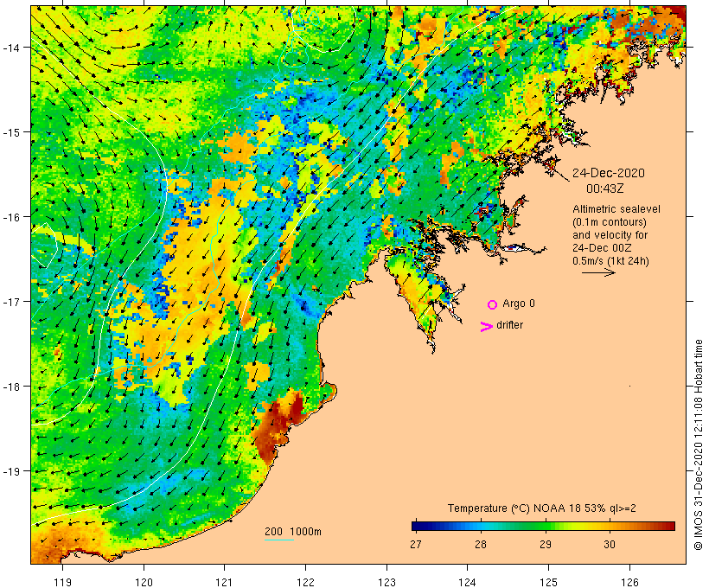Click latitude axis label -18
This screenshot has width=709, height=588.
[x=10, y=387]
